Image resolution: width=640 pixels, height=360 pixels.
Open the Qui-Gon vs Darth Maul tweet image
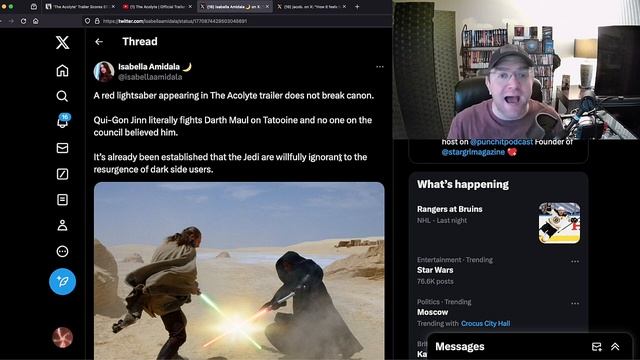(x=239, y=271)
